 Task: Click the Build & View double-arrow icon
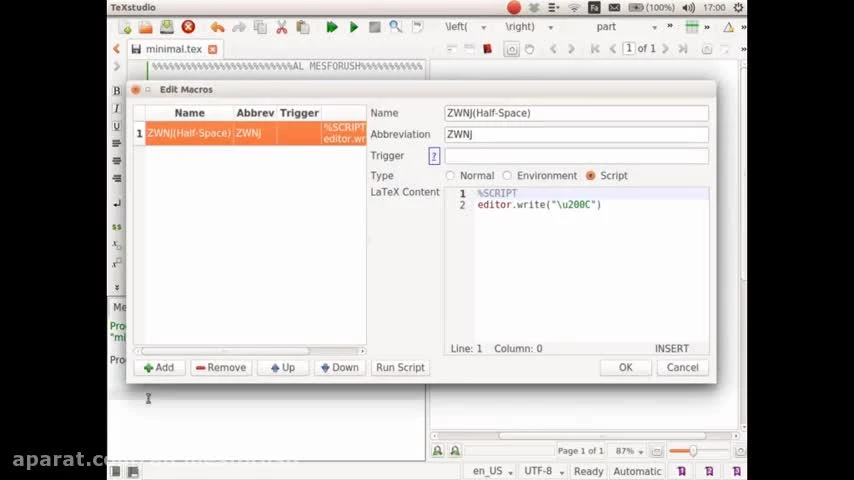coord(331,27)
